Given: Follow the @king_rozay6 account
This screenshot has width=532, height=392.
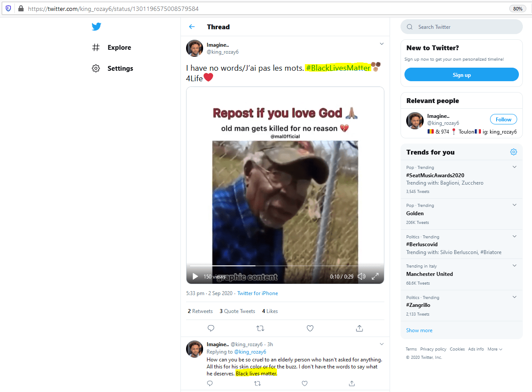Looking at the screenshot, I should [x=503, y=119].
